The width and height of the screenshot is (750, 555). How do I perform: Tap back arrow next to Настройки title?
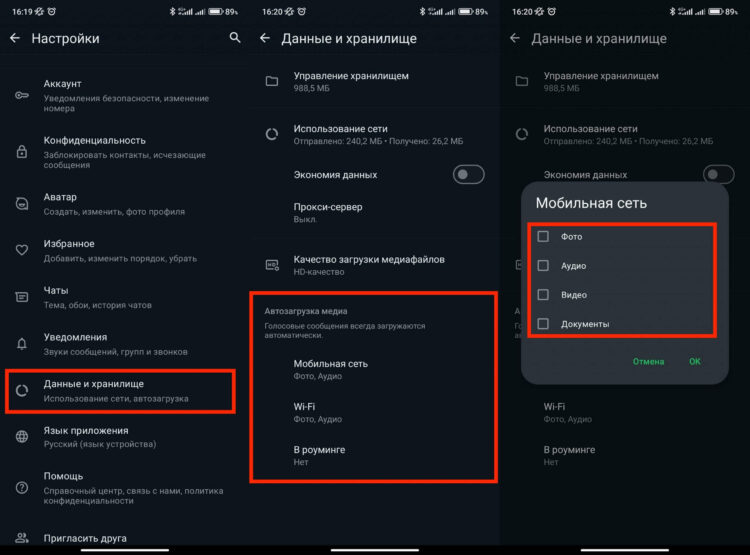pos(14,38)
